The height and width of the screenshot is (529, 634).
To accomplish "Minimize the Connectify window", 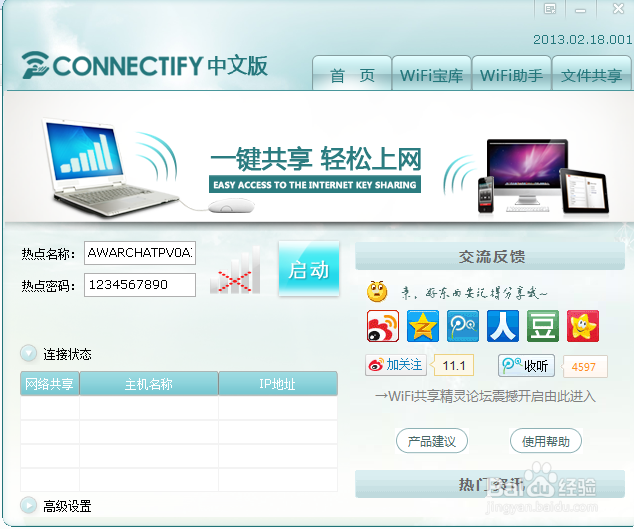I will click(x=581, y=9).
